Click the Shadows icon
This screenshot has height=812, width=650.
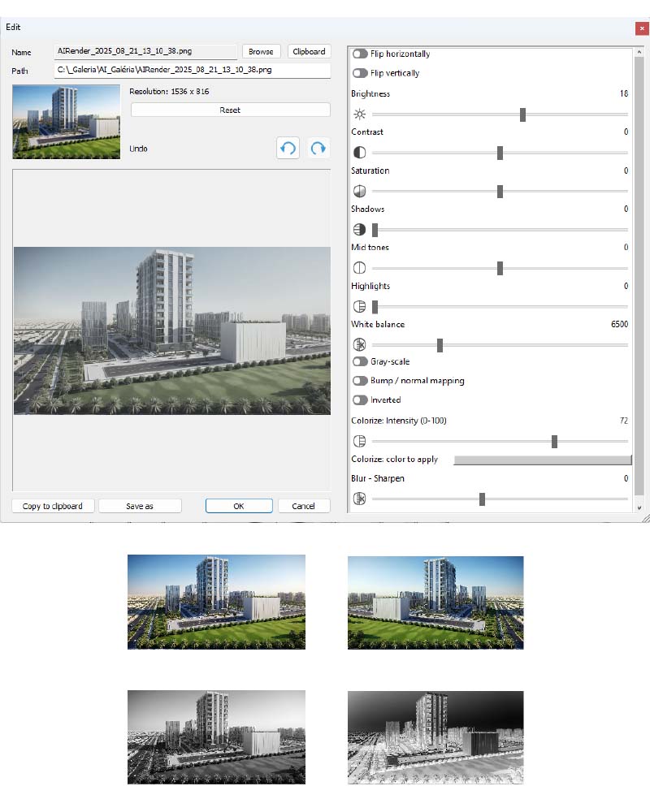(360, 230)
